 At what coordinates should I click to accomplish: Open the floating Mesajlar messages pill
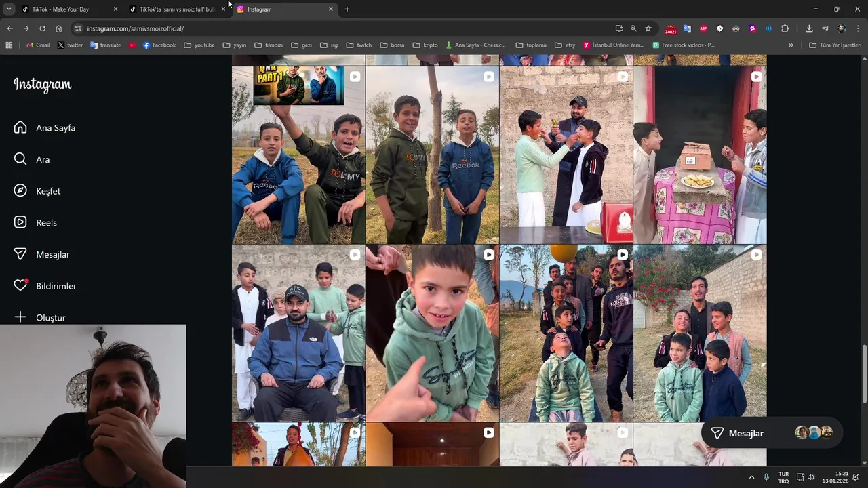point(771,433)
